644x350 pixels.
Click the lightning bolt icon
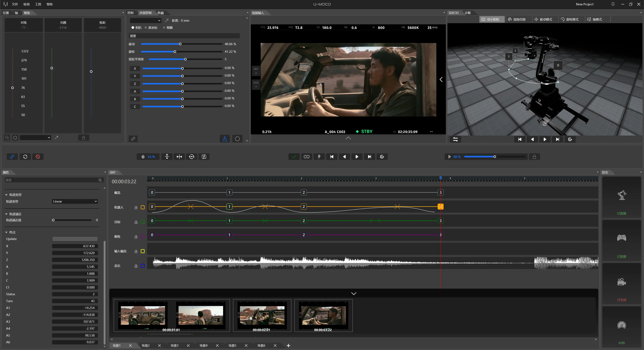tap(319, 157)
